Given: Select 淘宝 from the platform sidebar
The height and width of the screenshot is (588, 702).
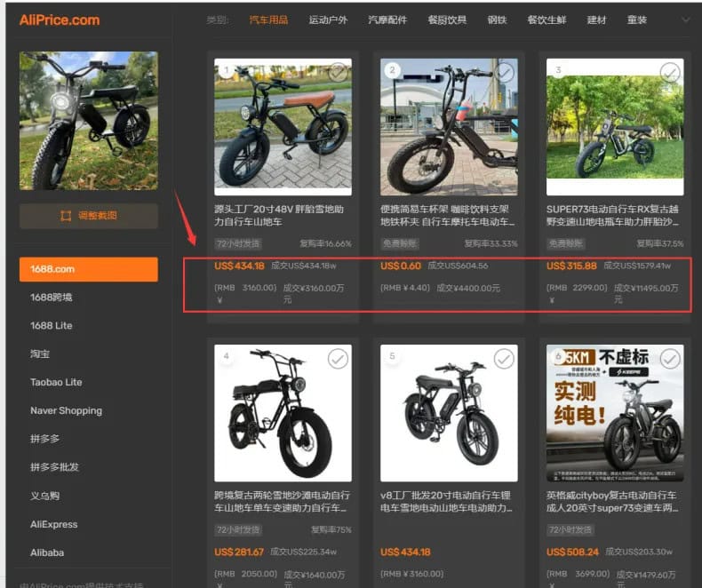Looking at the screenshot, I should point(42,354).
